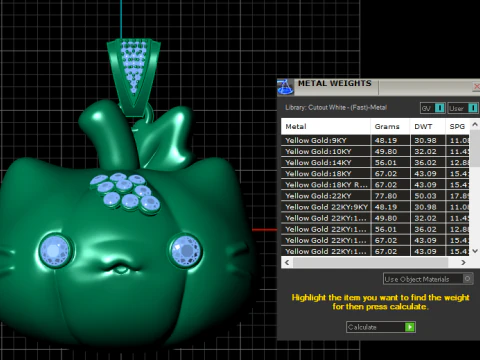480x360 pixels.
Task: Click 77.80 grams in Yellow Gold:22KY row
Action: pos(386,196)
